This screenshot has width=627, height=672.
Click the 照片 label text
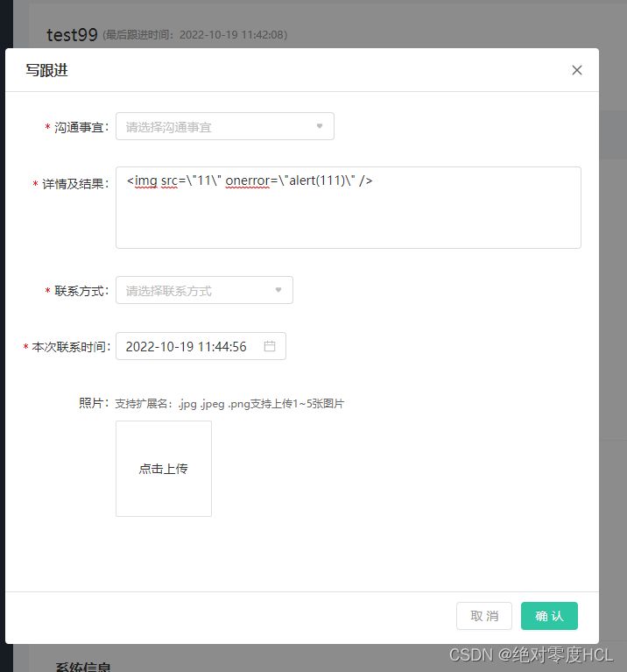click(94, 403)
